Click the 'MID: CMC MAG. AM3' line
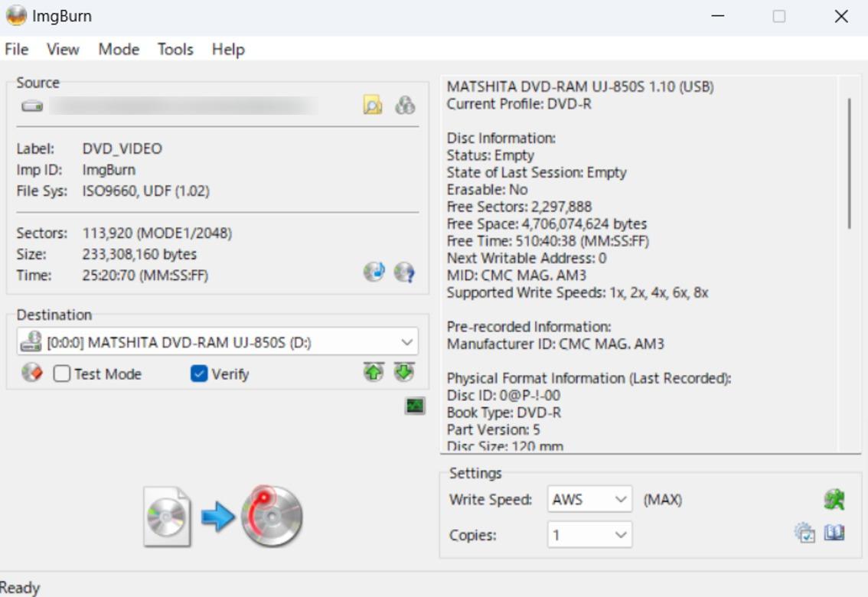This screenshot has width=868, height=597. 517,276
